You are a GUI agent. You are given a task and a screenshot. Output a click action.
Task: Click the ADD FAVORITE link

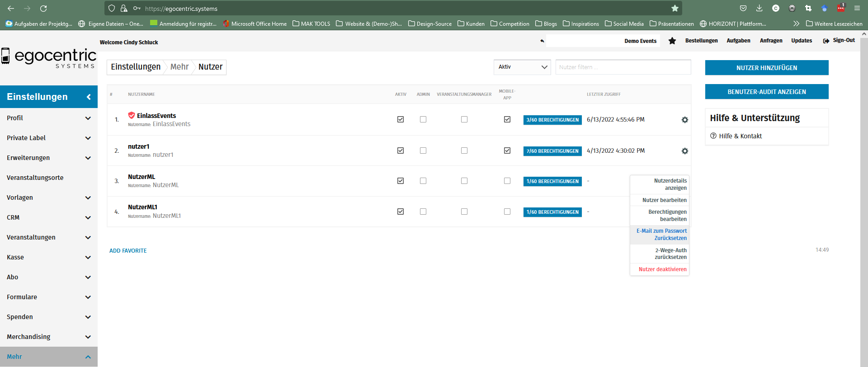click(128, 251)
